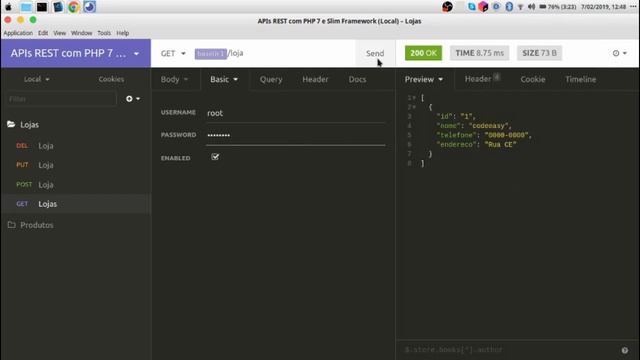Open the response history clock icon

[x=619, y=53]
